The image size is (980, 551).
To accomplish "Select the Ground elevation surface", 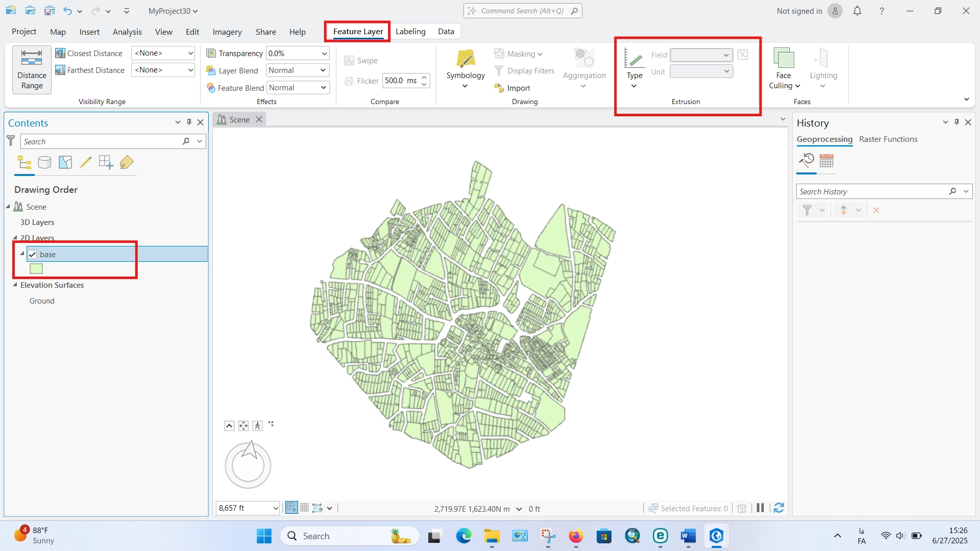I will coord(42,301).
